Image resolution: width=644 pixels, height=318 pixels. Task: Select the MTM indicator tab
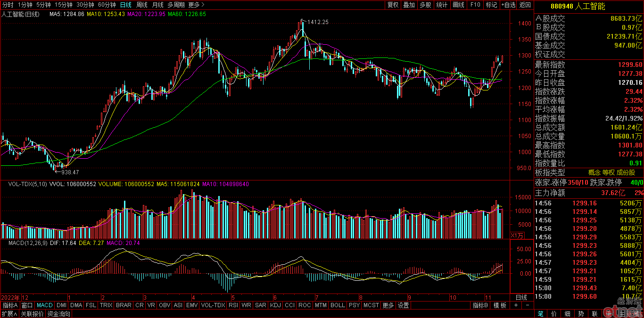321,305
